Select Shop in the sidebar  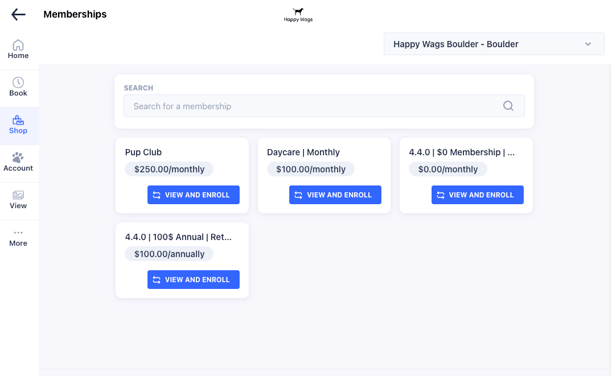[18, 125]
